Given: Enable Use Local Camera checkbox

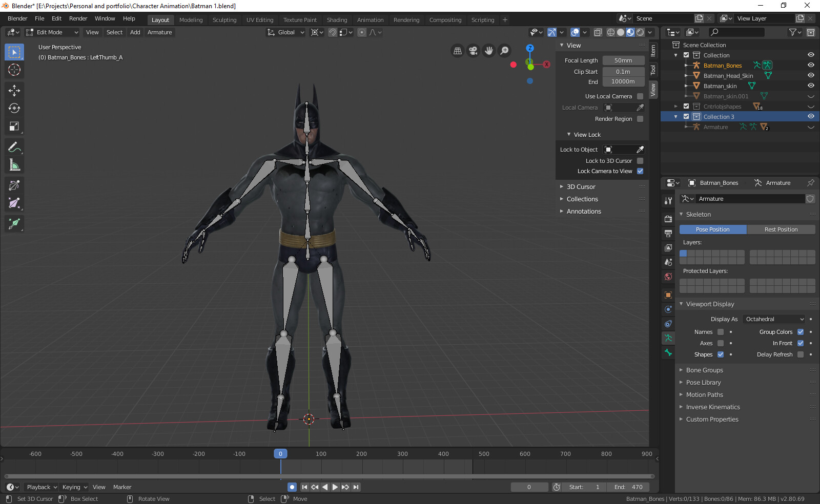Looking at the screenshot, I should coord(640,96).
